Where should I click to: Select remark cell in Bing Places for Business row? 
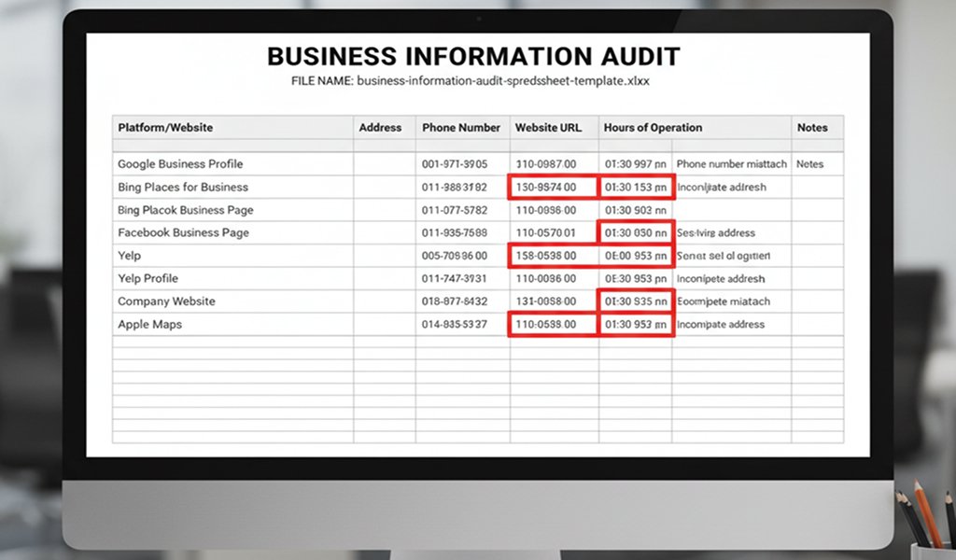click(732, 187)
